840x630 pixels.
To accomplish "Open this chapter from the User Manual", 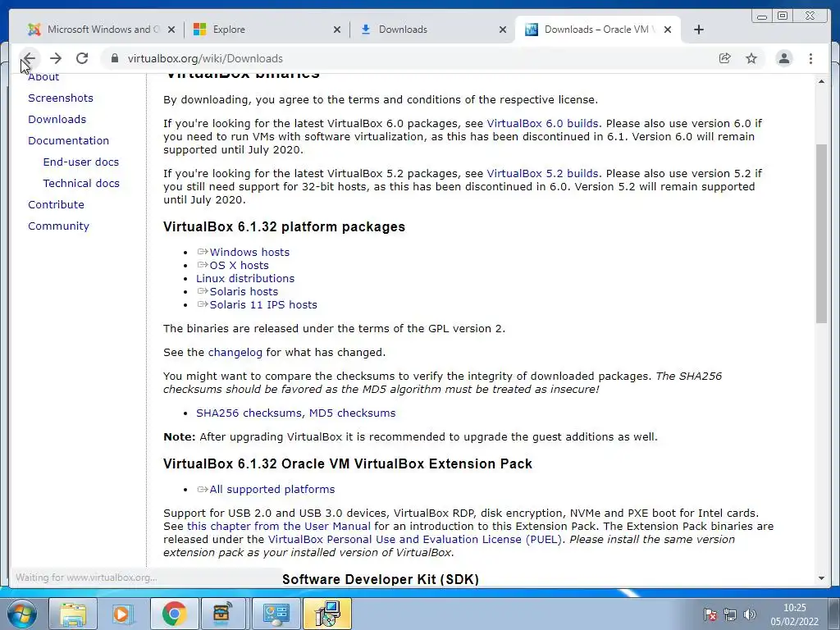I will [x=279, y=526].
